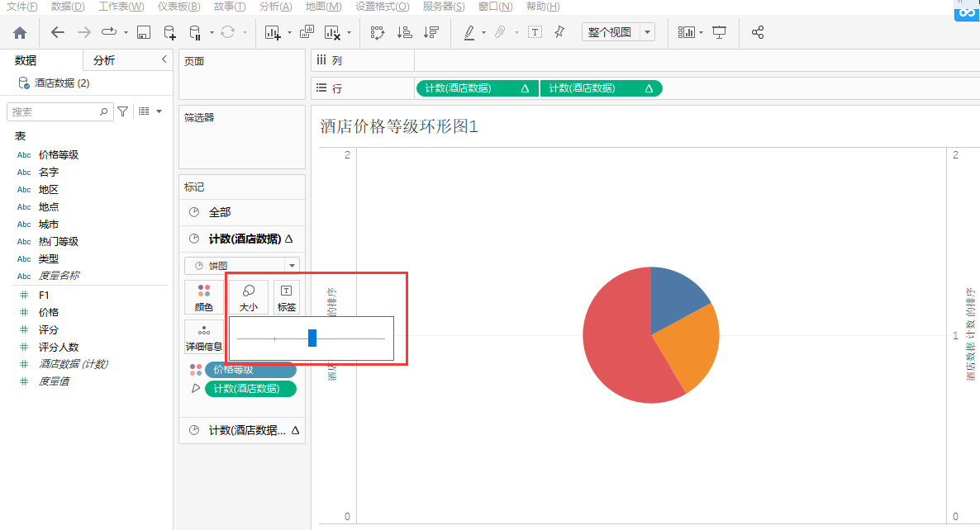
Task: Click the group members paperclip icon
Action: 500,32
